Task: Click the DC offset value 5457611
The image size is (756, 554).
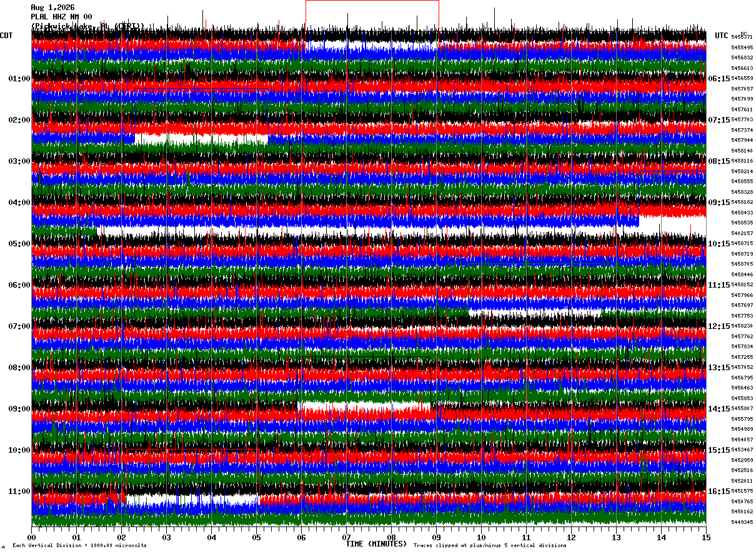Action: click(x=742, y=109)
